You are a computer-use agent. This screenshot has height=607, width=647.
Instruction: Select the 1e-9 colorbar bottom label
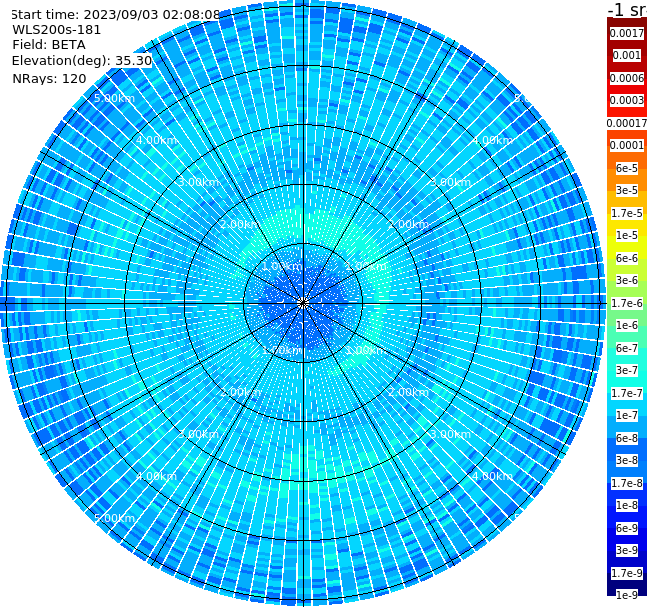[x=627, y=595]
